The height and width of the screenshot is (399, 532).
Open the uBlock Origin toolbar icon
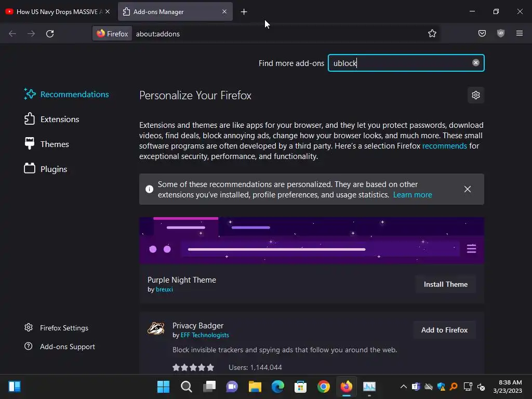[500, 33]
